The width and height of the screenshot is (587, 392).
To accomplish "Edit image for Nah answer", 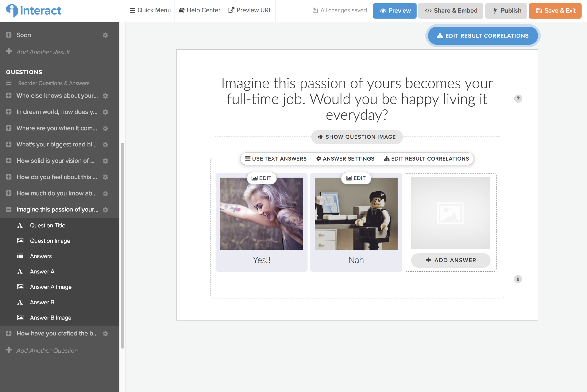I will click(356, 178).
